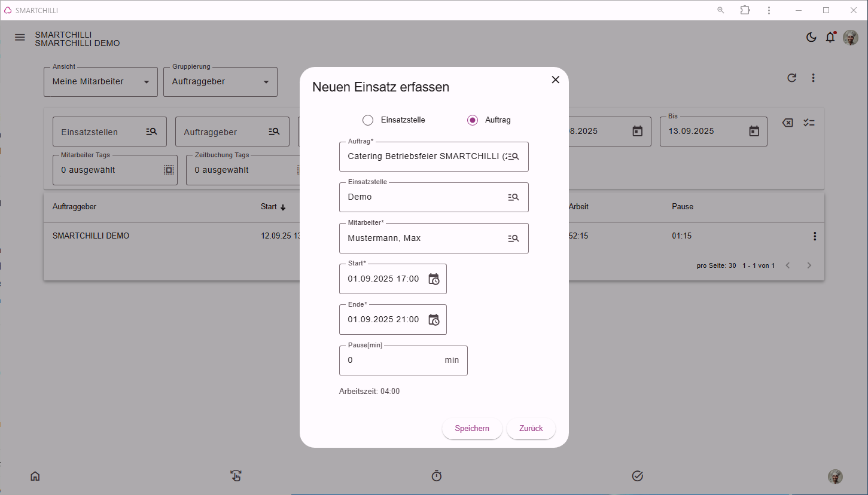Click Arbeitszeit: 04:00 text
868x495 pixels.
coord(369,392)
